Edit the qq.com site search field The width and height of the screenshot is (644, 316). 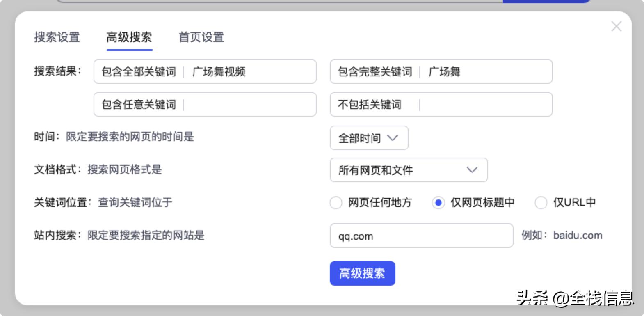click(x=420, y=236)
